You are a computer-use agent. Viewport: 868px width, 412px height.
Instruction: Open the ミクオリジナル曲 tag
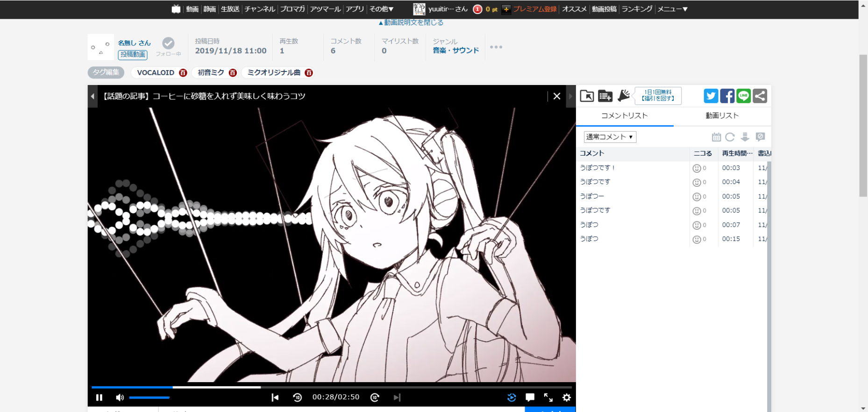(274, 73)
